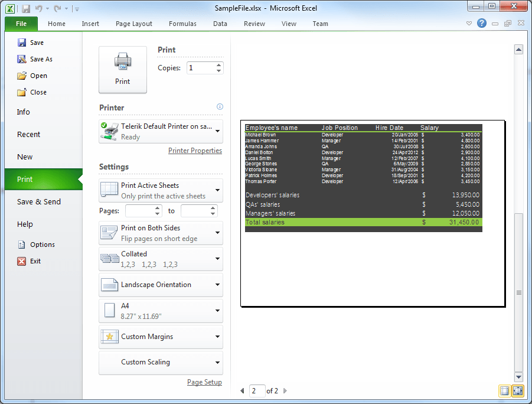Open the Team tab
Viewport: 532px width, 404px height.
tap(320, 24)
